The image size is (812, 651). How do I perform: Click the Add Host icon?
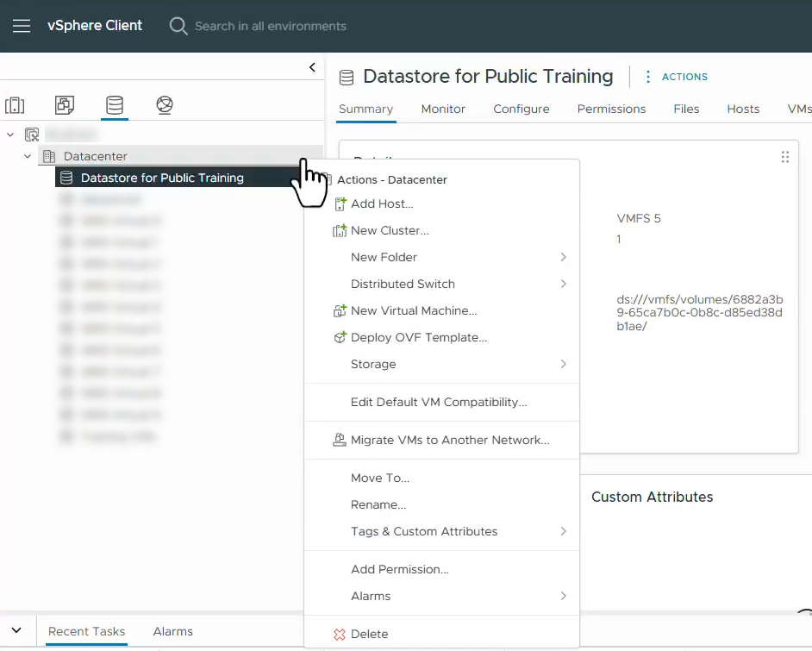pyautogui.click(x=340, y=204)
